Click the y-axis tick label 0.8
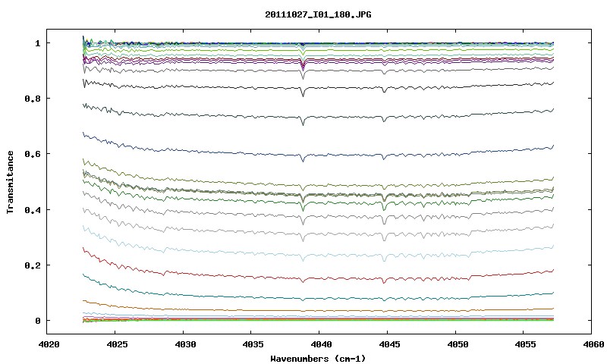The image size is (607, 364). pos(33,99)
